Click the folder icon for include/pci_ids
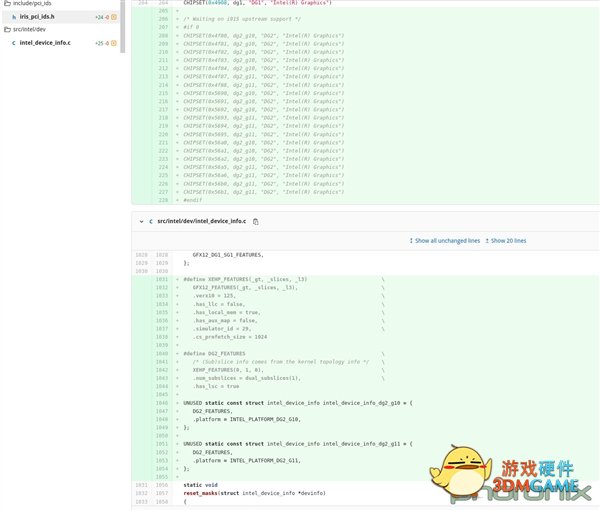The height and width of the screenshot is (511, 600). pyautogui.click(x=7, y=3)
